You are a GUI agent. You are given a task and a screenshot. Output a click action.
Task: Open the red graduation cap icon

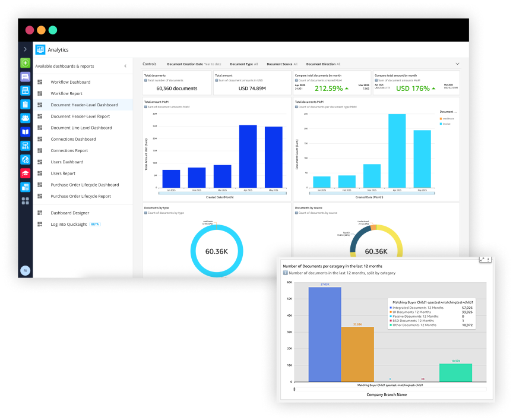[x=25, y=173]
